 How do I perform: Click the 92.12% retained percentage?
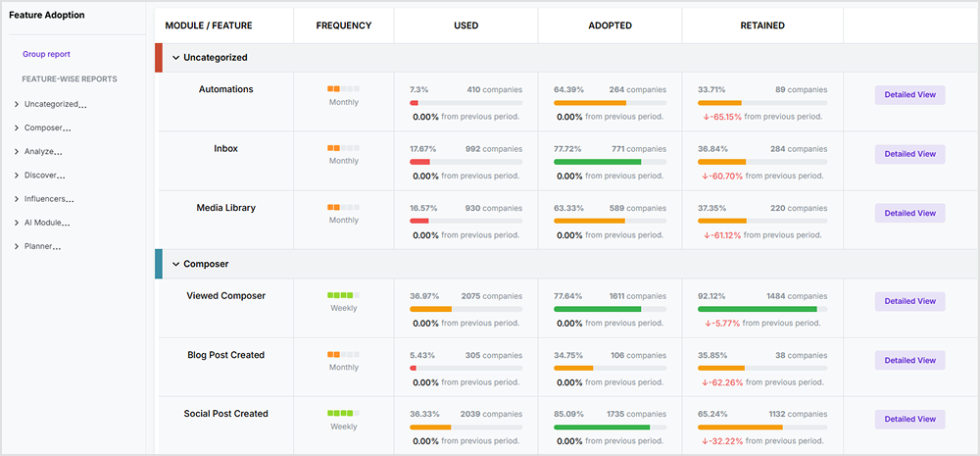[x=712, y=296]
